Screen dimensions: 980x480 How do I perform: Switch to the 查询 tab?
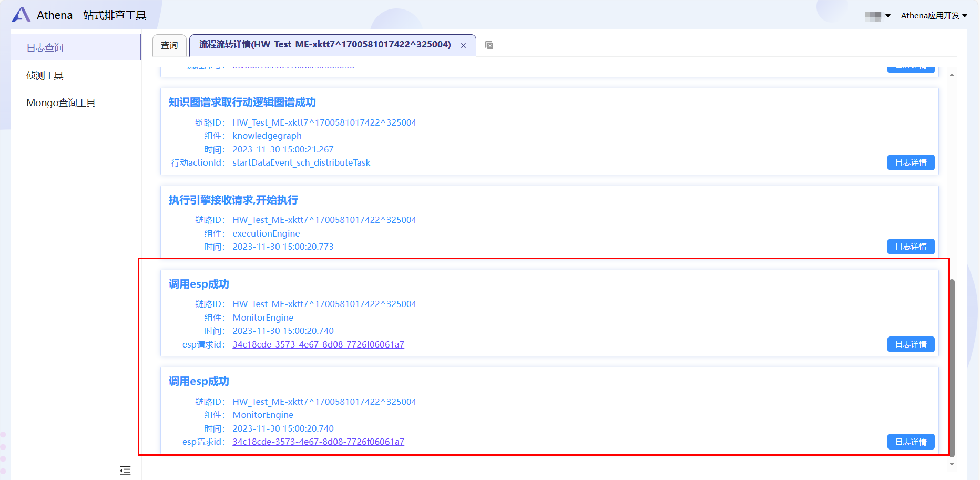(169, 45)
